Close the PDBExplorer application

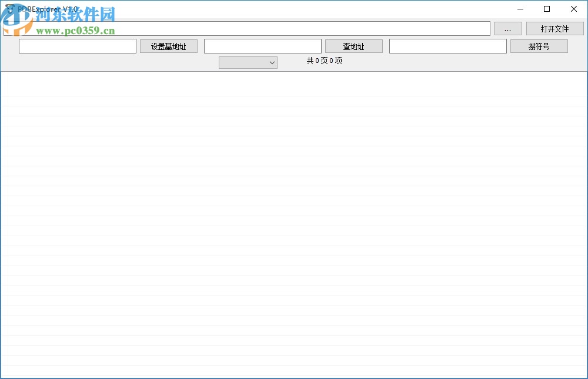(574, 9)
